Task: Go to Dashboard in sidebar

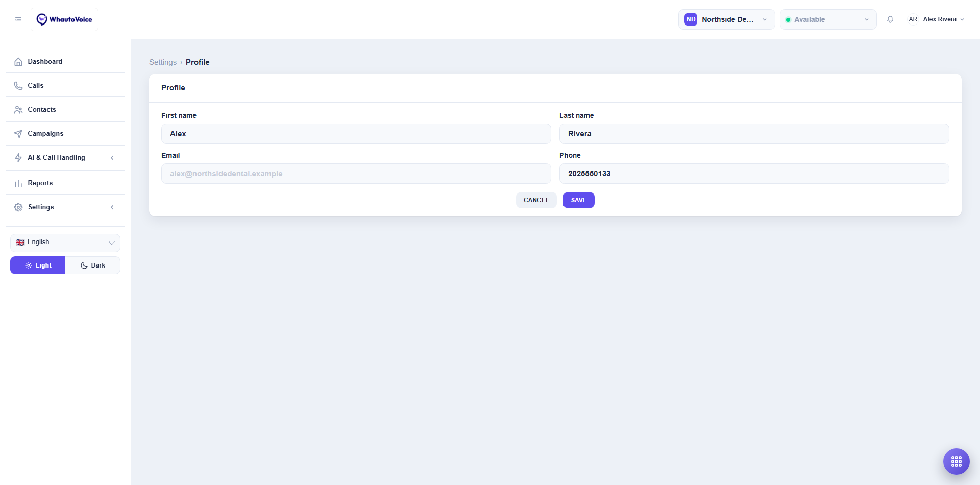Action: point(65,61)
